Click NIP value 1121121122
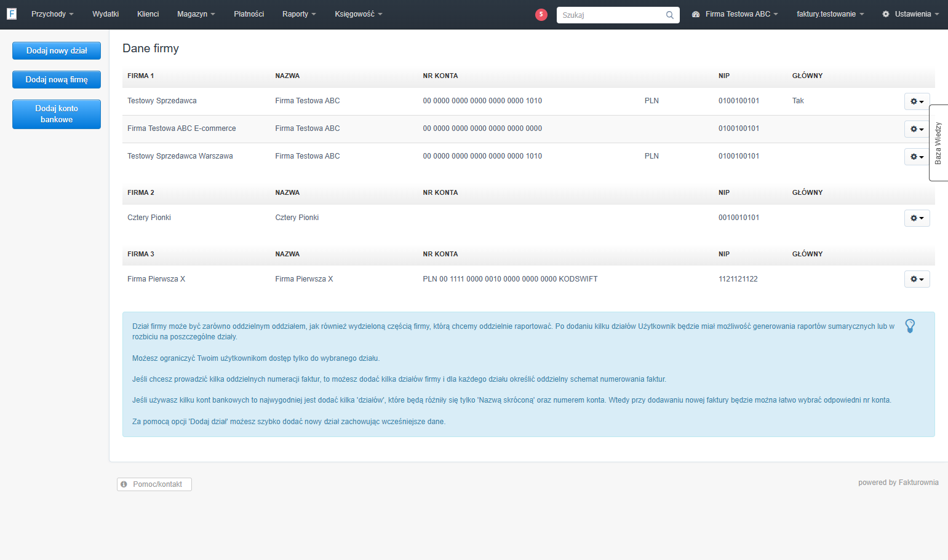Screen dimensions: 948x560 click(x=738, y=279)
